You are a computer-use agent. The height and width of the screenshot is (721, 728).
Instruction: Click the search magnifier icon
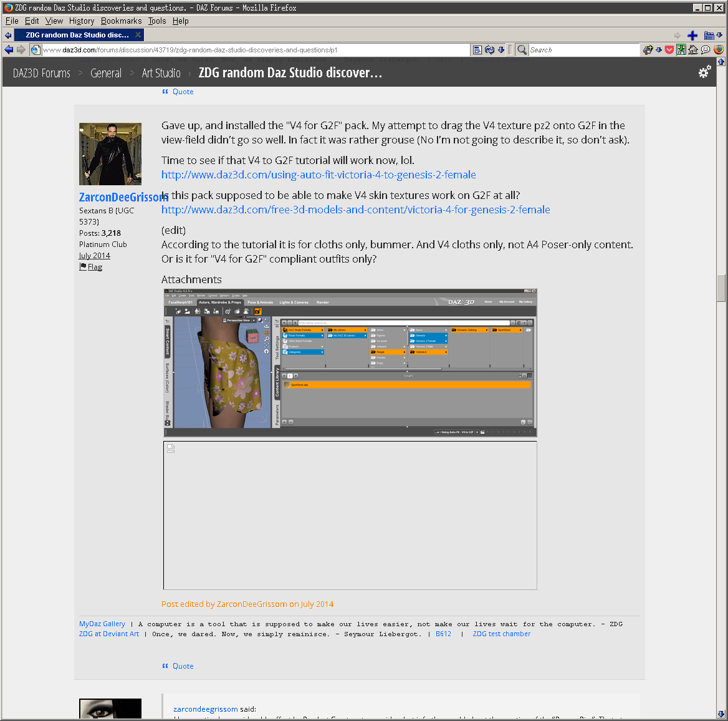[522, 50]
